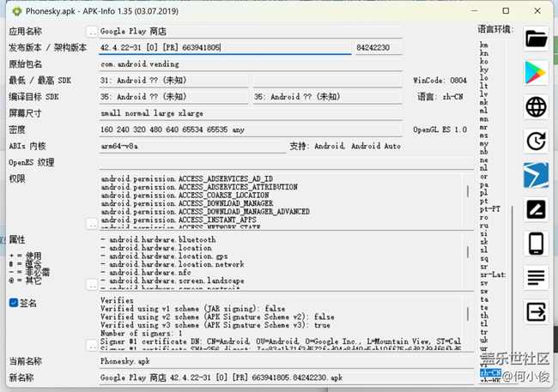Screen dimensions: 558x392
Task: Click the globe web icon
Action: click(x=537, y=106)
